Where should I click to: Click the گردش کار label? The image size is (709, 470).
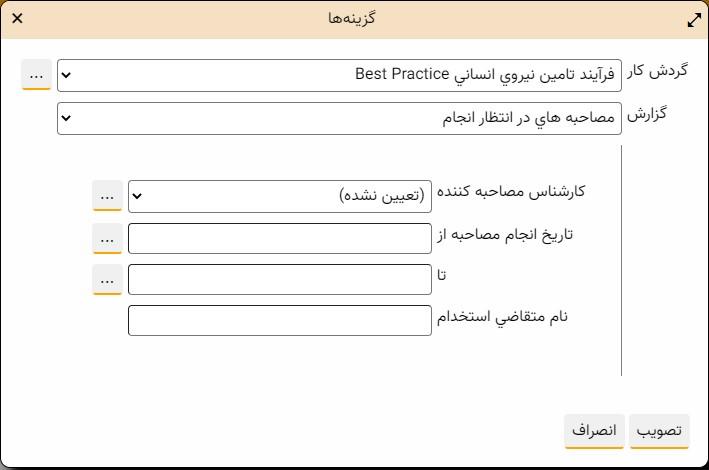(660, 73)
